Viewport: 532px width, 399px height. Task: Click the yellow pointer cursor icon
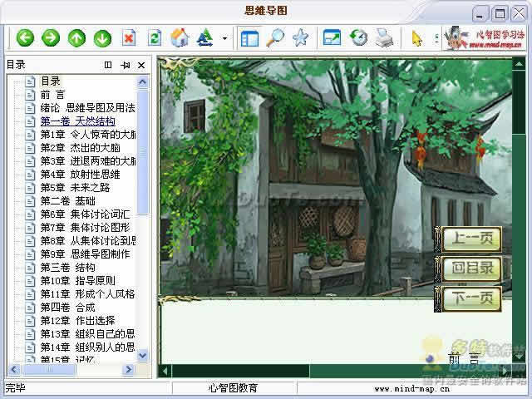tap(416, 38)
